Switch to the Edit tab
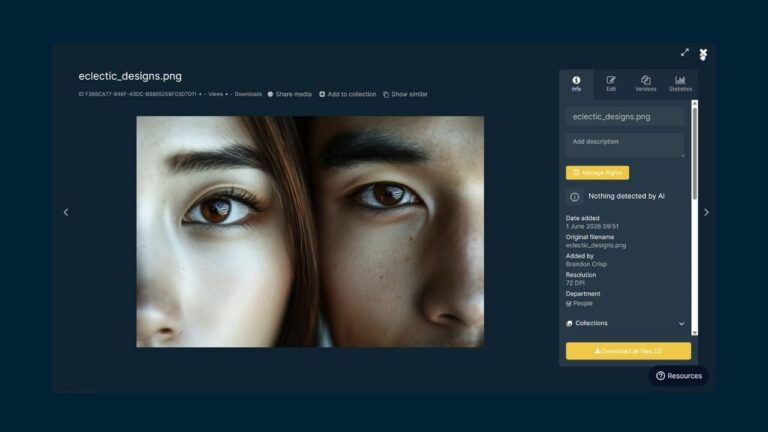The image size is (768, 432). [x=611, y=84]
